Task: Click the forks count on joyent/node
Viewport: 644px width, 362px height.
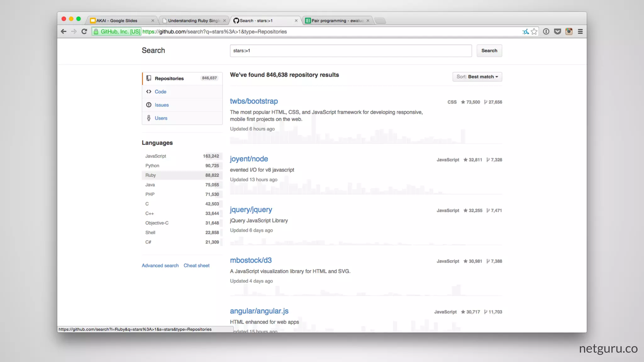Action: point(494,160)
